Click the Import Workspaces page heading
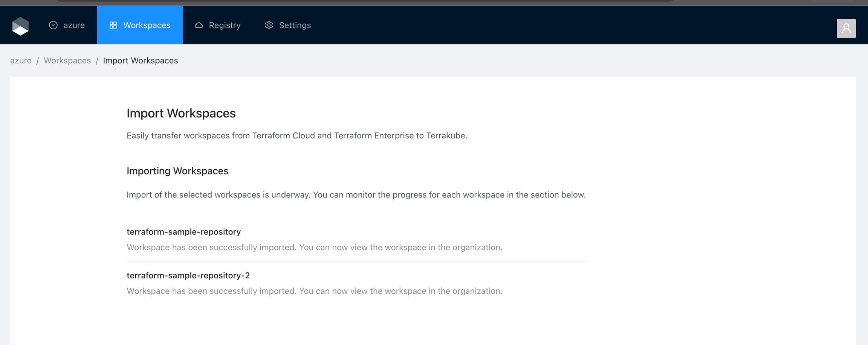The image size is (868, 345). (181, 113)
